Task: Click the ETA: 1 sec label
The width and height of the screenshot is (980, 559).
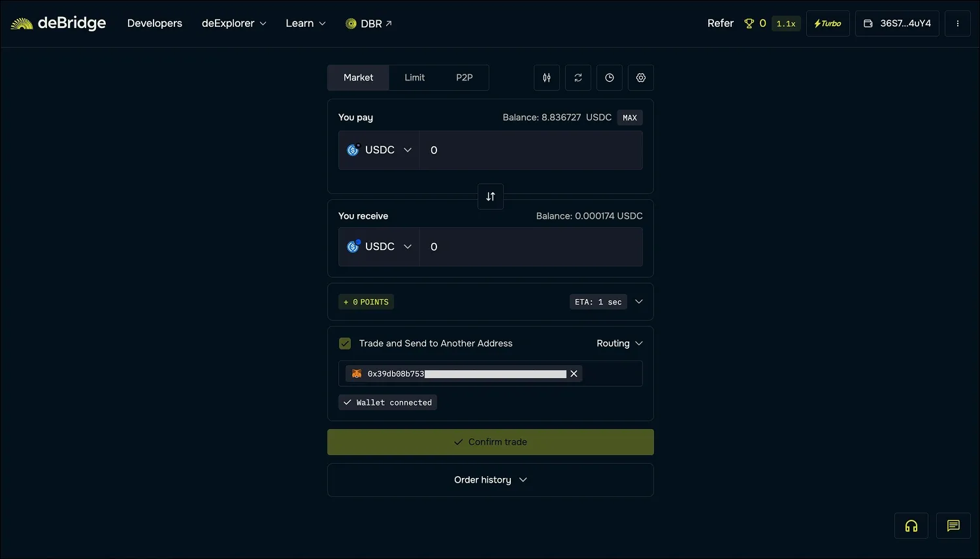Action: coord(598,302)
